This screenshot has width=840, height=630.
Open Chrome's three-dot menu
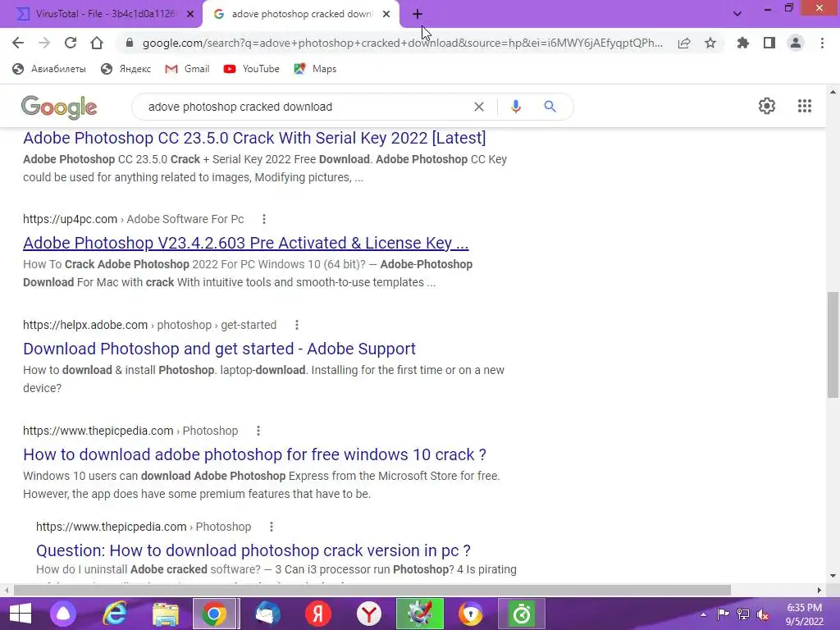click(x=822, y=43)
